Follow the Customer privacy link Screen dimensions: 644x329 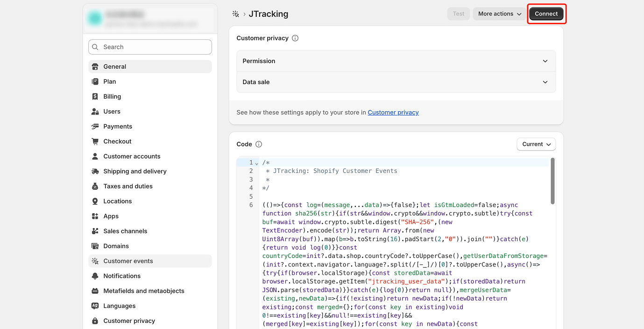tap(393, 113)
